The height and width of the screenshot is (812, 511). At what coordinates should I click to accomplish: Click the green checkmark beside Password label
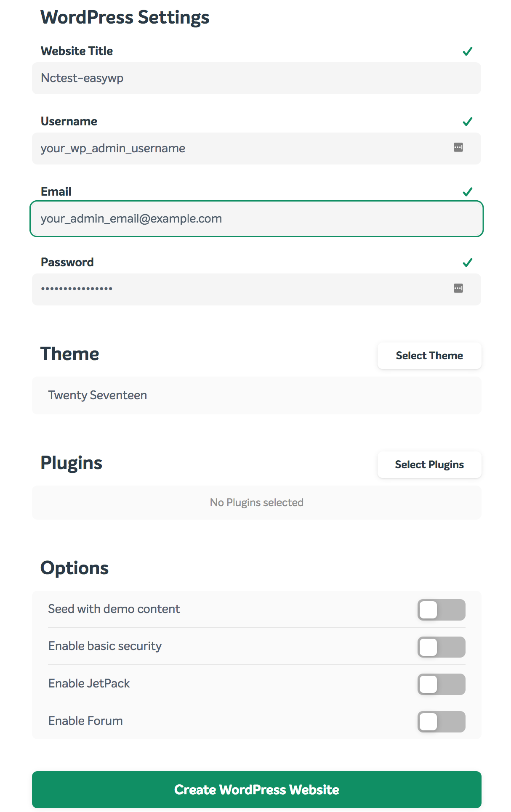pyautogui.click(x=468, y=263)
